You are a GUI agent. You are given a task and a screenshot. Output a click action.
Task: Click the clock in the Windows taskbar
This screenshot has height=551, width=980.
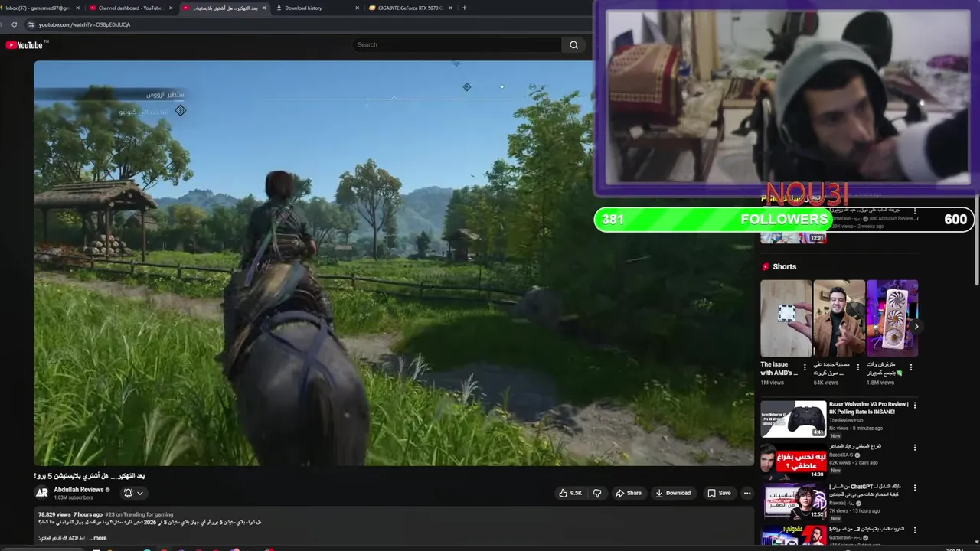[x=955, y=549]
